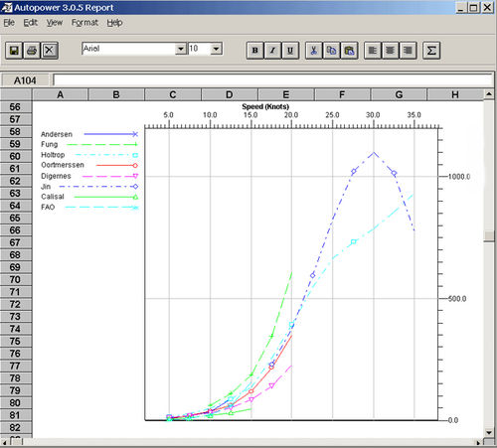The width and height of the screenshot is (497, 448).
Task: Click the formula bar input field
Action: (273, 80)
